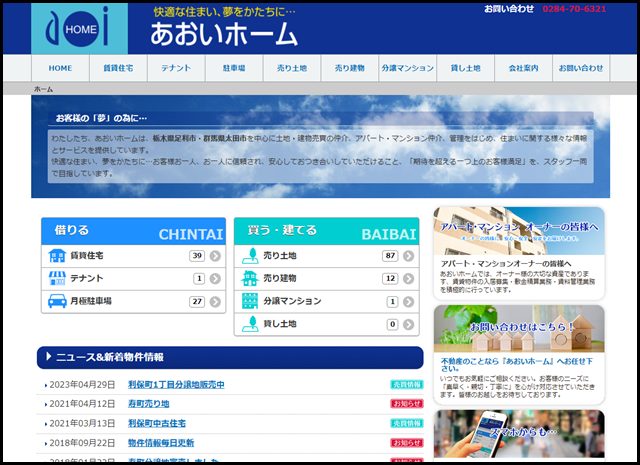Viewport: 640px width, 465px height.
Task: Open news link 利保町1丁目分譲地販売中
Action: pos(176,385)
